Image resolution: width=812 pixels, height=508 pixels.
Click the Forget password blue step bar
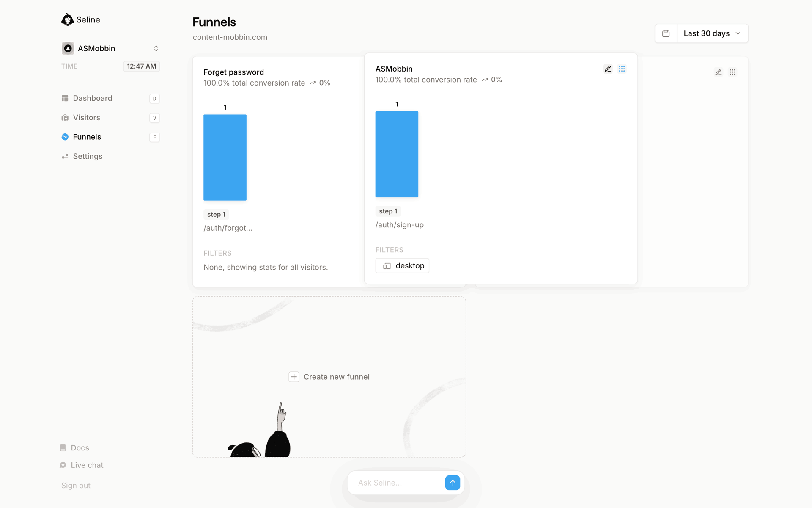(225, 157)
